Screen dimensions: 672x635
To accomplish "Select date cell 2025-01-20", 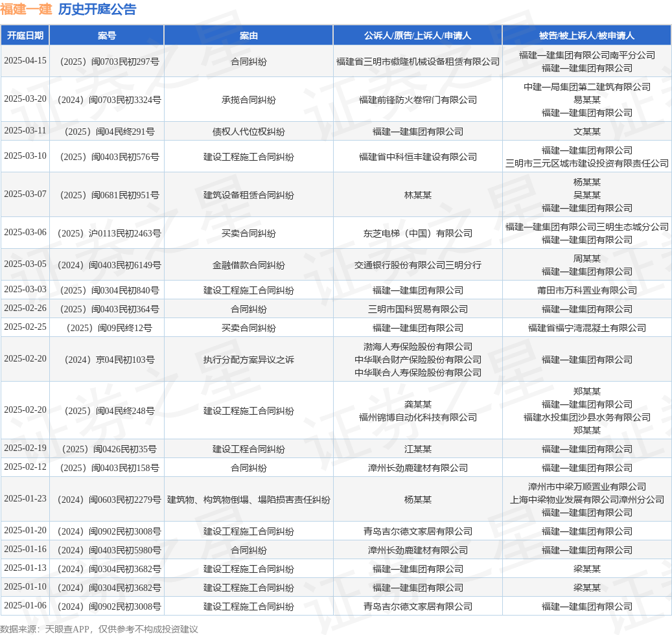I will point(25,530).
